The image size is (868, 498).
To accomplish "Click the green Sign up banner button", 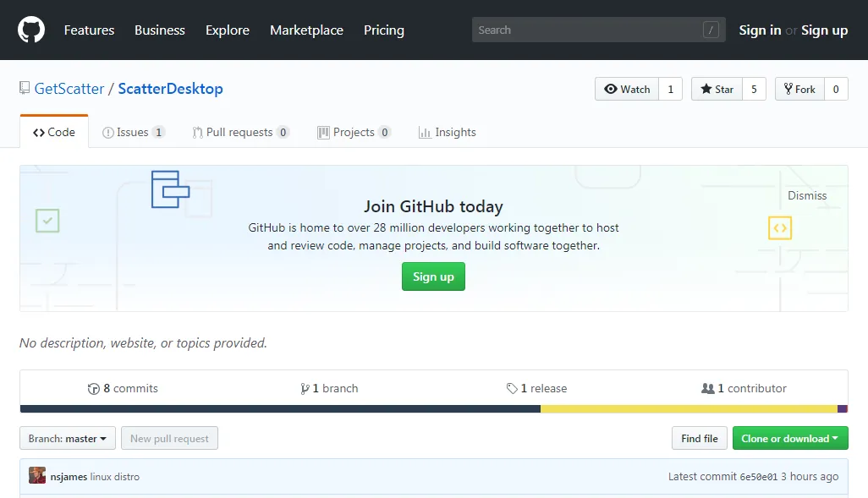I will (x=433, y=276).
